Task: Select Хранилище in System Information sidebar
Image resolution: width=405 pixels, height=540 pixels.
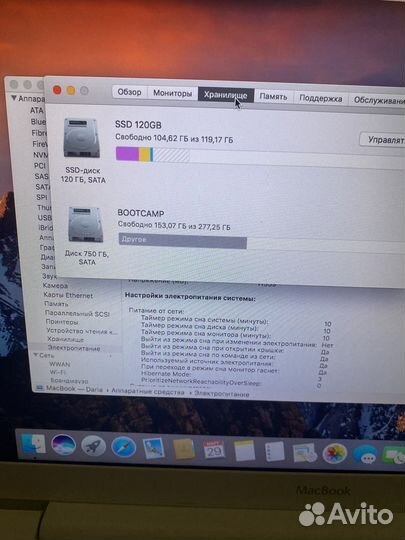Action: point(66,340)
